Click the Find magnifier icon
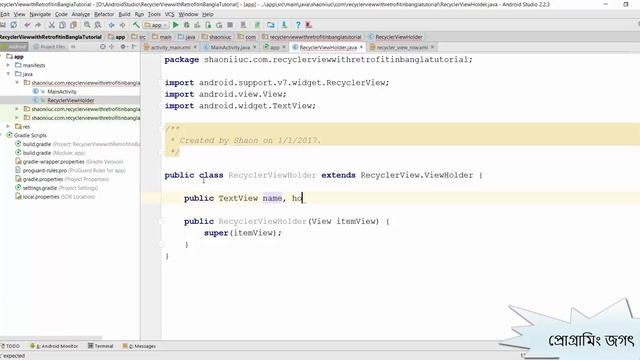The width and height of the screenshot is (640, 360). 87,25
